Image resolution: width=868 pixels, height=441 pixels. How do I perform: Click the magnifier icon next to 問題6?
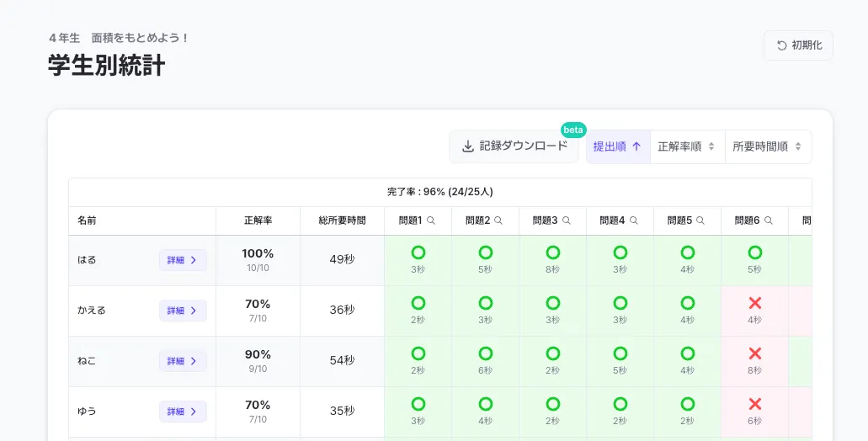[x=768, y=220]
